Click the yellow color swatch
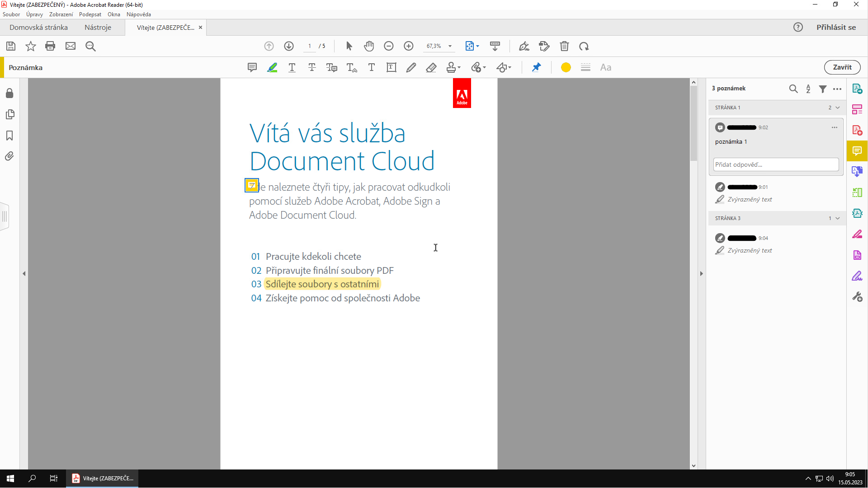This screenshot has width=868, height=488. (x=566, y=67)
